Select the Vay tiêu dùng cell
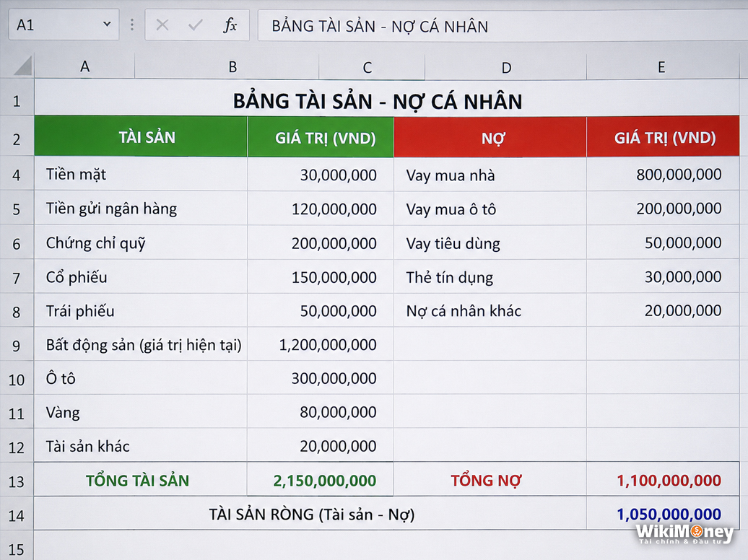The height and width of the screenshot is (560, 748). coord(490,242)
